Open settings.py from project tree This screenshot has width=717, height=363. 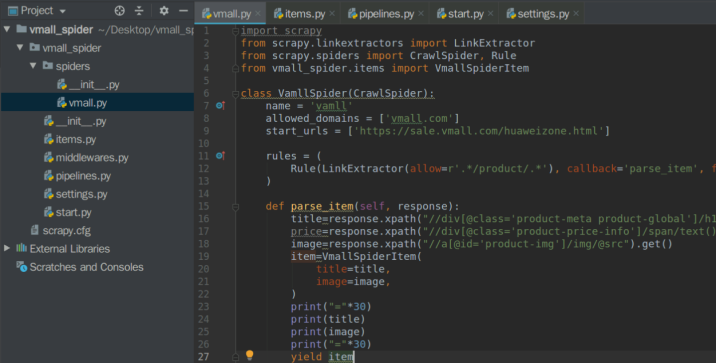(x=75, y=194)
